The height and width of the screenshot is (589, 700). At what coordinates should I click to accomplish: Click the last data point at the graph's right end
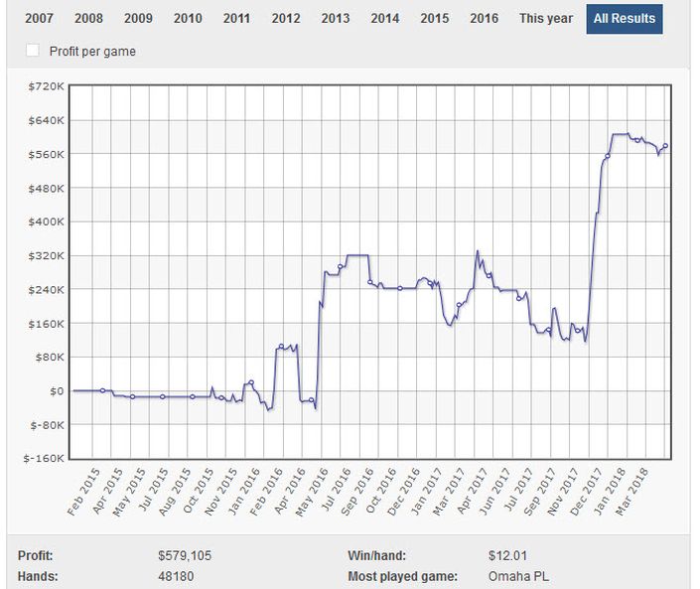665,146
